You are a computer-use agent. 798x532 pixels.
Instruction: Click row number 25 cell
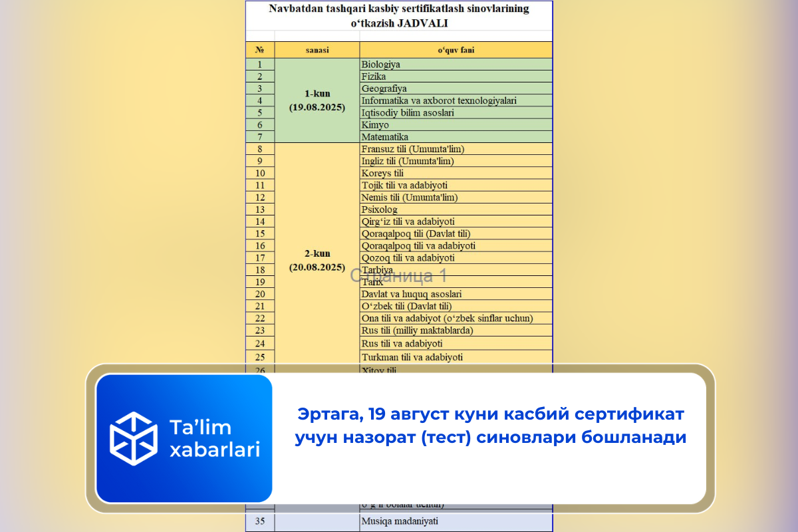click(260, 356)
